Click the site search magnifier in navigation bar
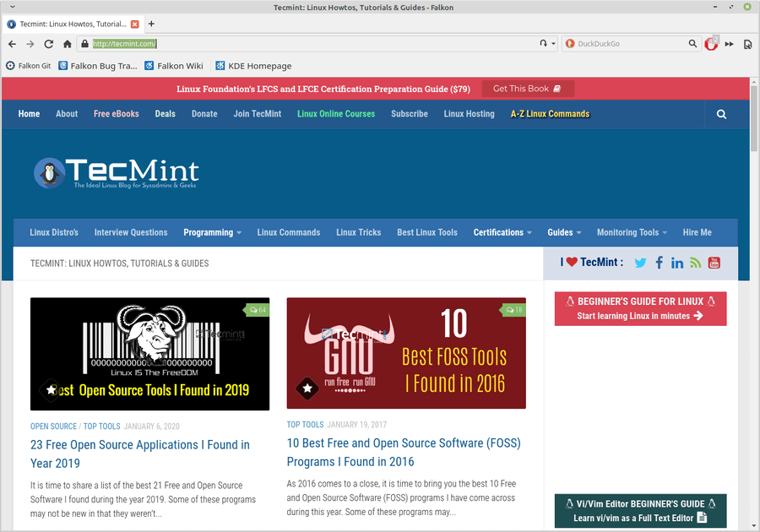 pyautogui.click(x=721, y=114)
